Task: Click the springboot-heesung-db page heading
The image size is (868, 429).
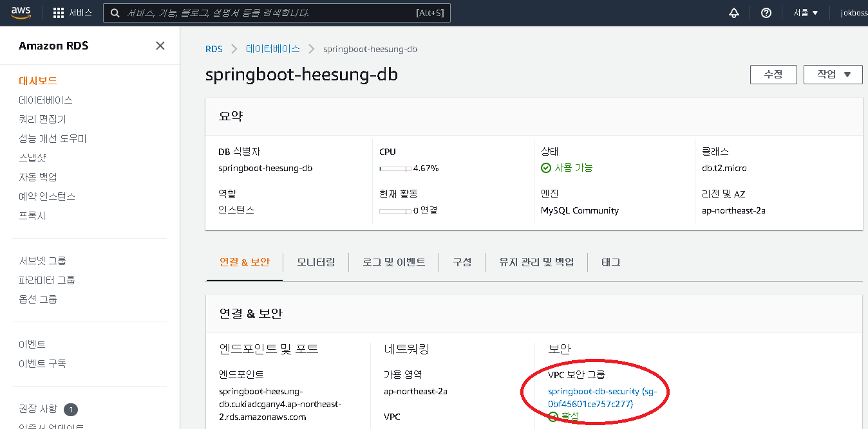Action: [x=301, y=75]
